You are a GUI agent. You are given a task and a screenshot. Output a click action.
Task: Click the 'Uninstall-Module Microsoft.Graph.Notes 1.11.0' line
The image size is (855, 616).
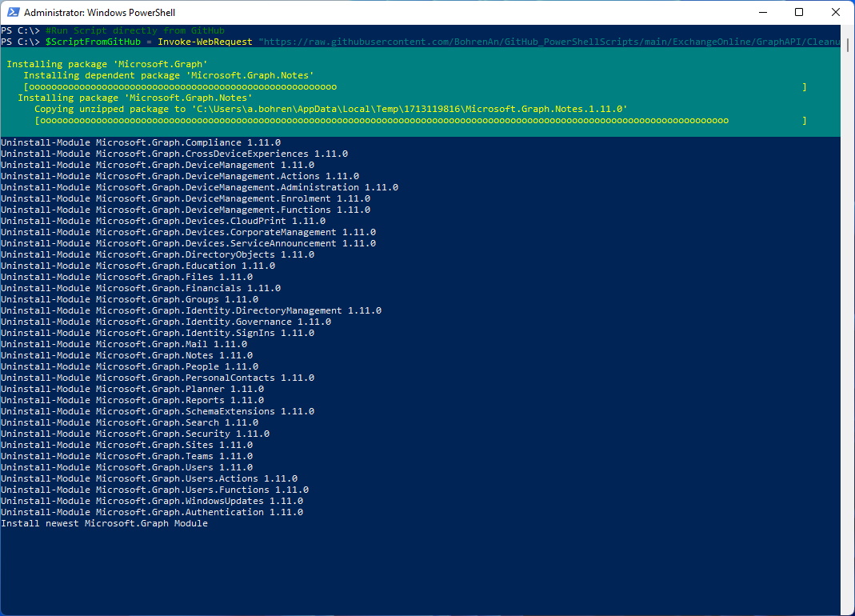(127, 355)
